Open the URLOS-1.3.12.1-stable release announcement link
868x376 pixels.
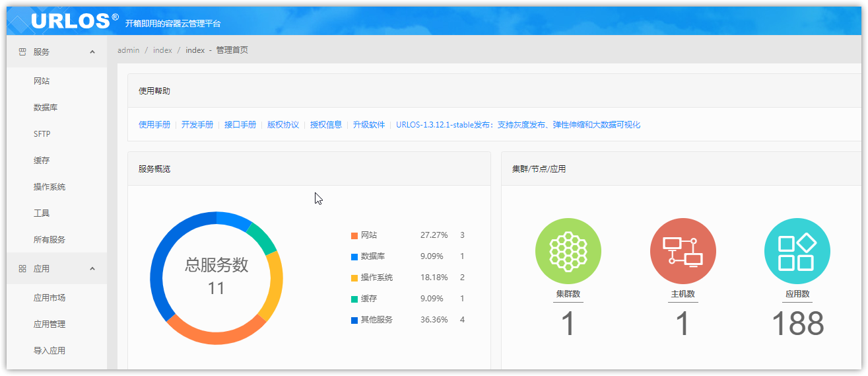(518, 125)
